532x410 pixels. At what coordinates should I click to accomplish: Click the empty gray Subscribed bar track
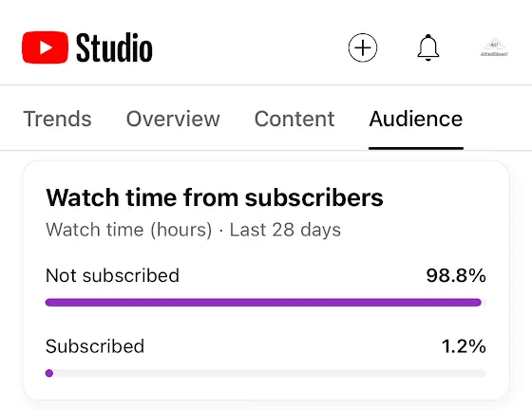(x=270, y=373)
